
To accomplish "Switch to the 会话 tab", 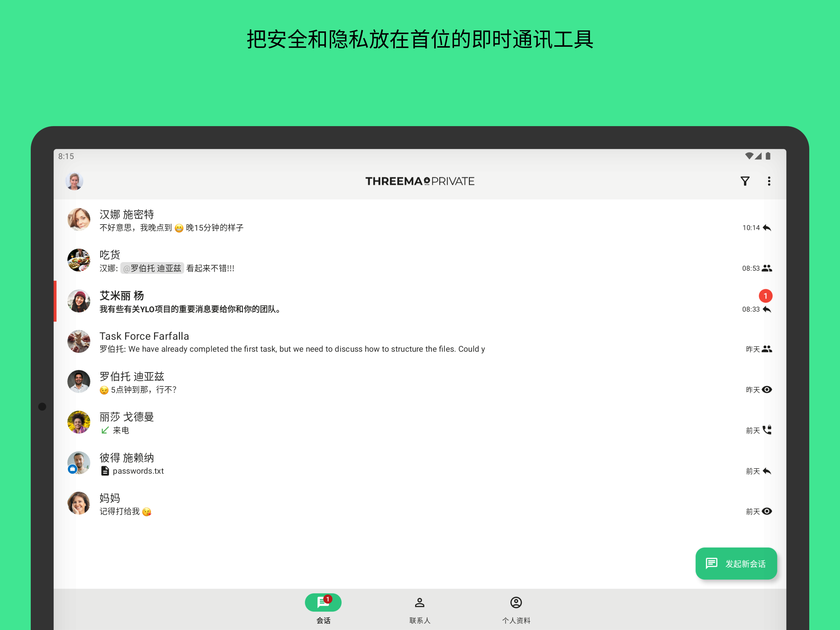I will 323,609.
